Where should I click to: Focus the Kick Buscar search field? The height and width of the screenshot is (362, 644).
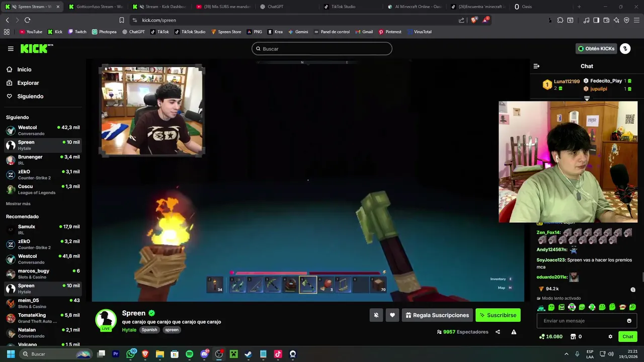coord(322,49)
